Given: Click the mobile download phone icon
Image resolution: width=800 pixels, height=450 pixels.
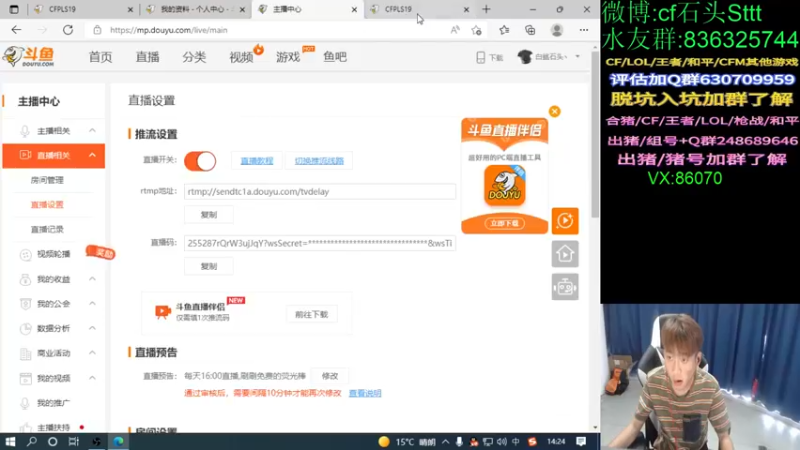Looking at the screenshot, I should pos(480,57).
